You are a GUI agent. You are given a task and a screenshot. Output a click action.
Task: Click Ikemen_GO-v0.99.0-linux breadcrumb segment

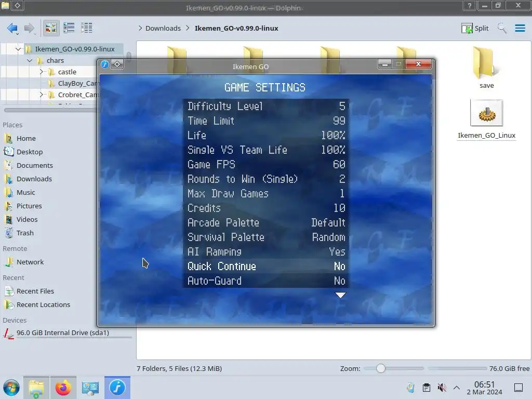[236, 28]
